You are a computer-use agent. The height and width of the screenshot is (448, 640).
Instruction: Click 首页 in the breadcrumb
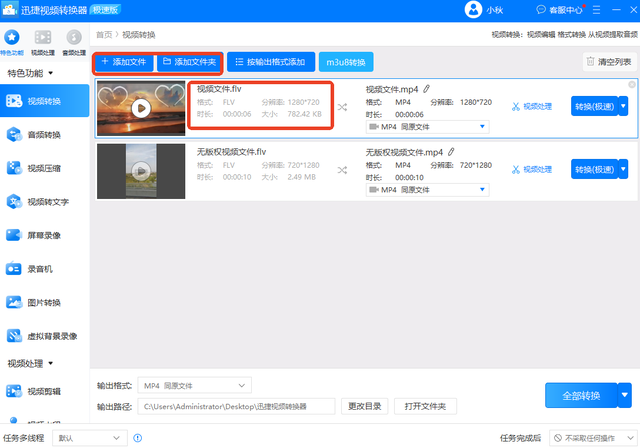[104, 35]
